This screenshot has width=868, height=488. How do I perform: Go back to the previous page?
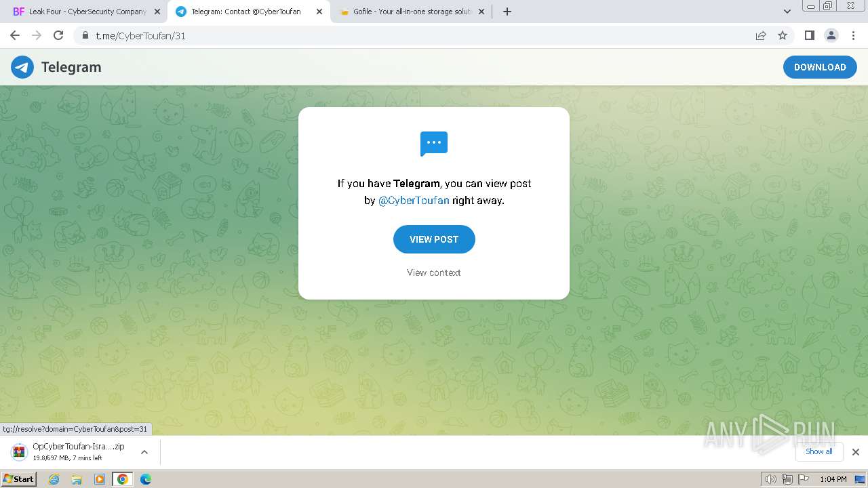click(x=15, y=35)
